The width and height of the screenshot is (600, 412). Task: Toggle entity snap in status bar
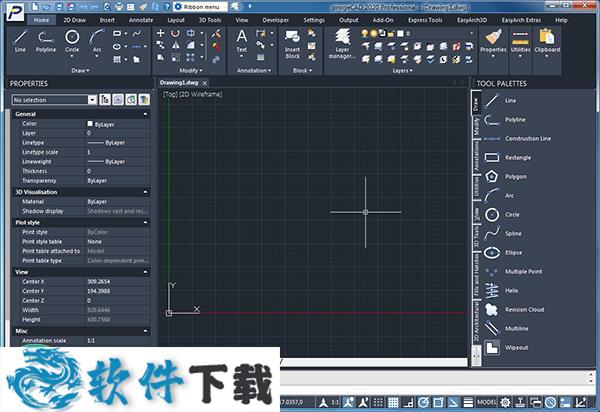point(438,402)
